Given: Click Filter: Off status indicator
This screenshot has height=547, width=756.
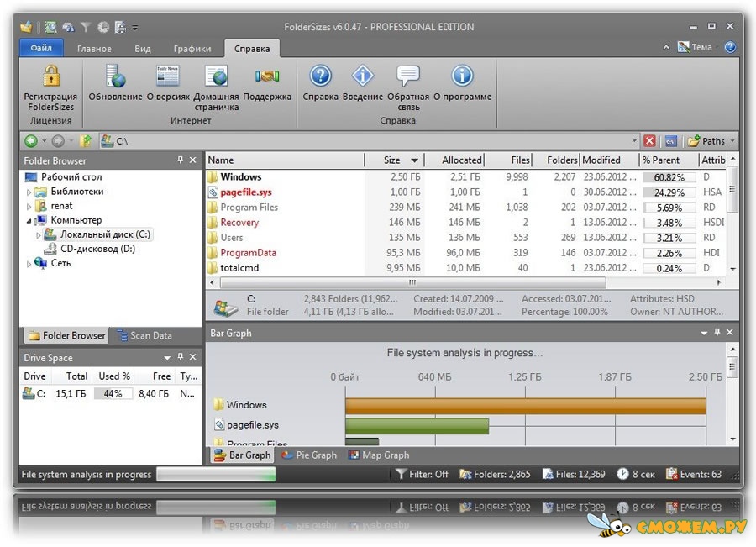Looking at the screenshot, I should tap(422, 474).
